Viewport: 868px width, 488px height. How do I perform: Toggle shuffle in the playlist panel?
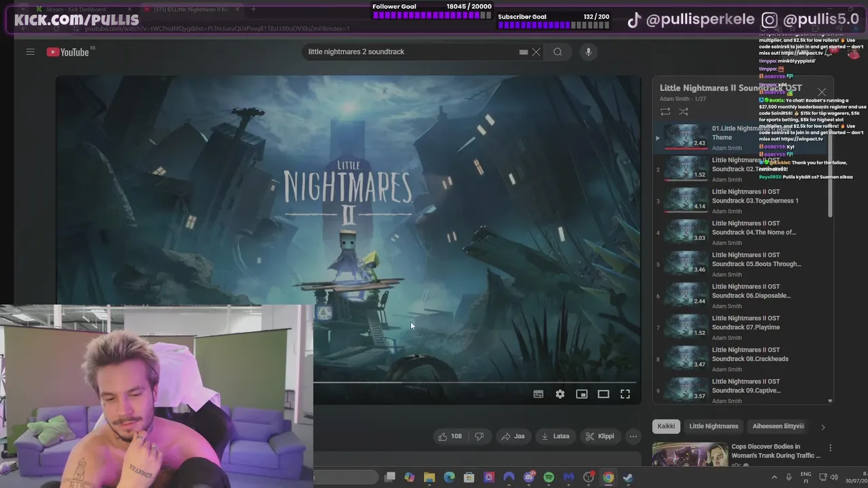pos(684,111)
